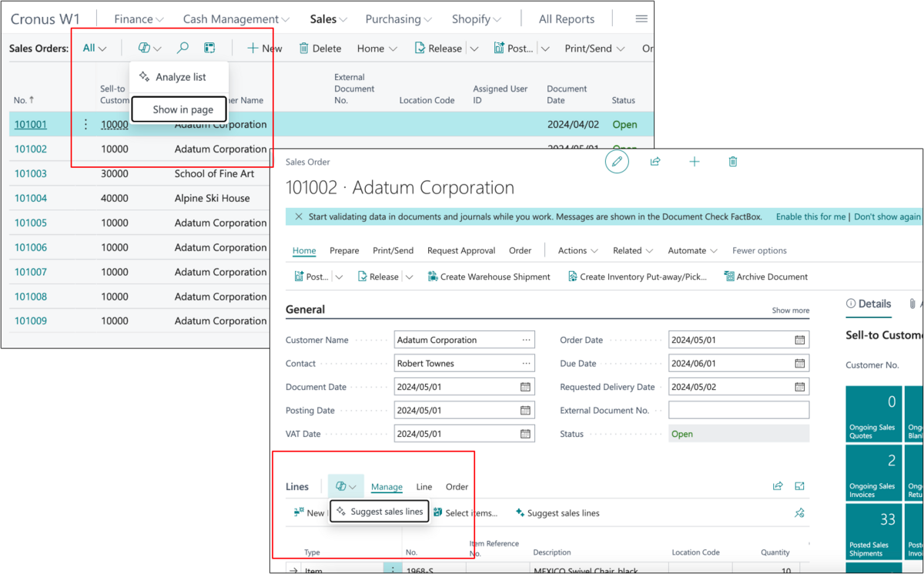Switch to the Prepare tab

coord(344,250)
